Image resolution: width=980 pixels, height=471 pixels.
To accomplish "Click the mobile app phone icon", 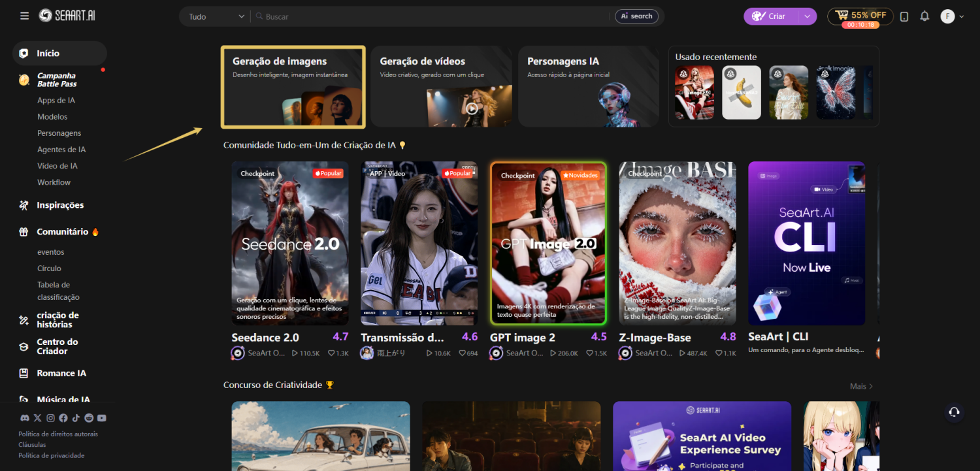I will point(904,16).
